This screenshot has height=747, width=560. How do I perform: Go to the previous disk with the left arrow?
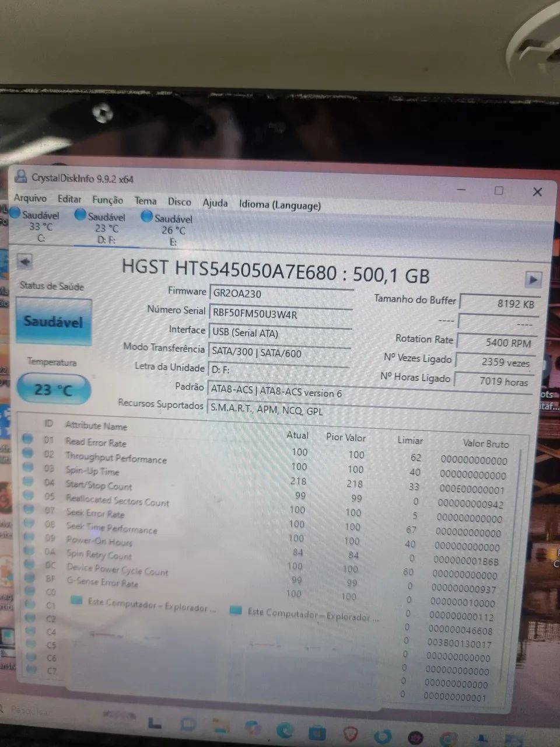coord(24,261)
